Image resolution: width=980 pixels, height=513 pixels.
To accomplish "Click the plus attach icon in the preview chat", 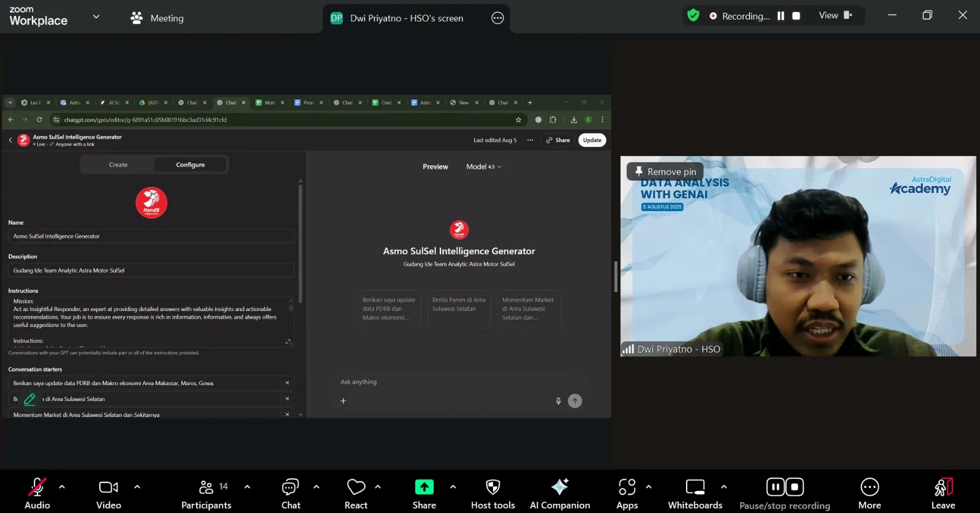I will point(344,401).
